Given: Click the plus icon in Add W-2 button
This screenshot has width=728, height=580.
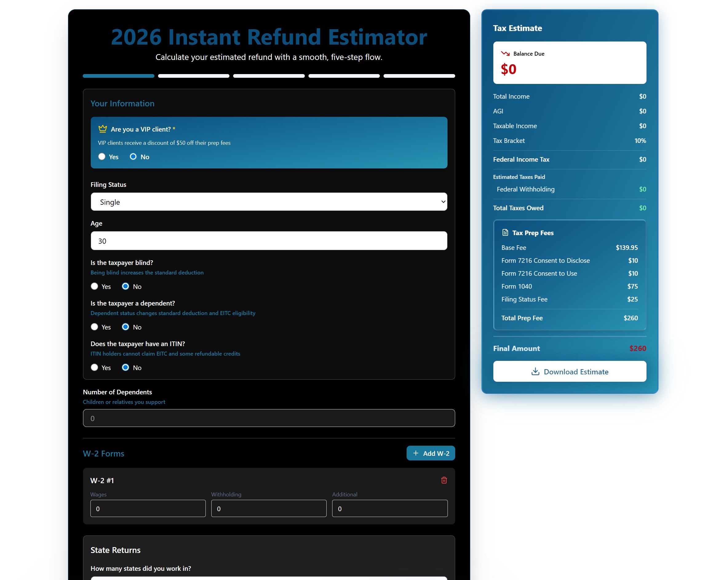Looking at the screenshot, I should point(416,453).
